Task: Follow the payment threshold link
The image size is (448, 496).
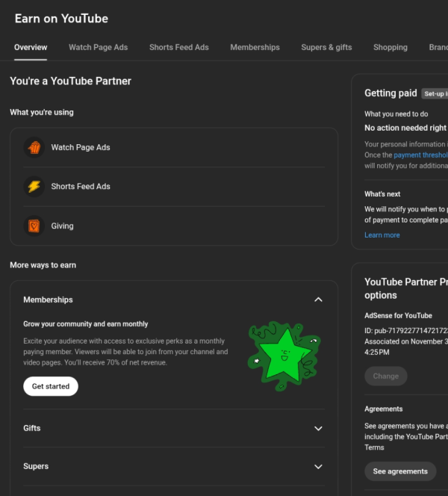Action: (x=420, y=155)
